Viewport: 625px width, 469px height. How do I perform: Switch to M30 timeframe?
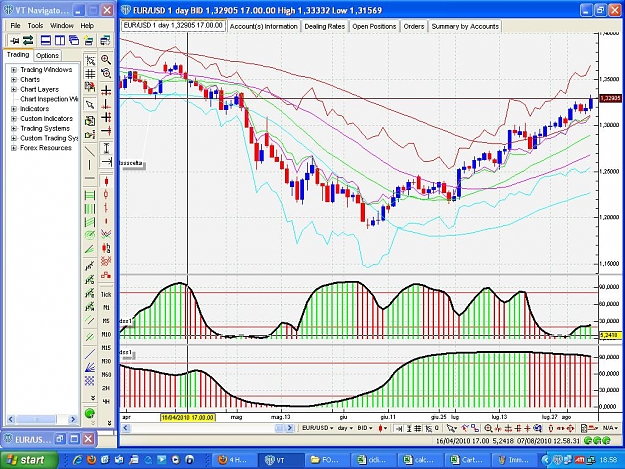pyautogui.click(x=106, y=361)
